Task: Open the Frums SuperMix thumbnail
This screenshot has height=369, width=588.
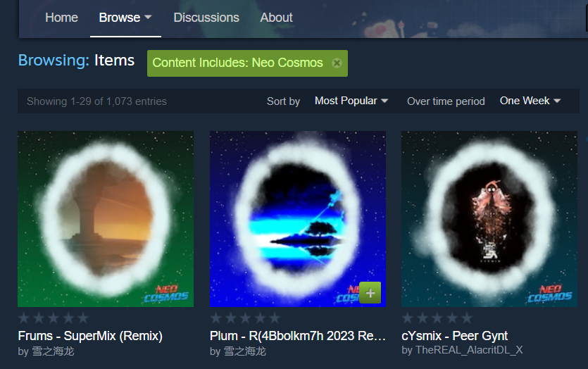Action: click(106, 218)
